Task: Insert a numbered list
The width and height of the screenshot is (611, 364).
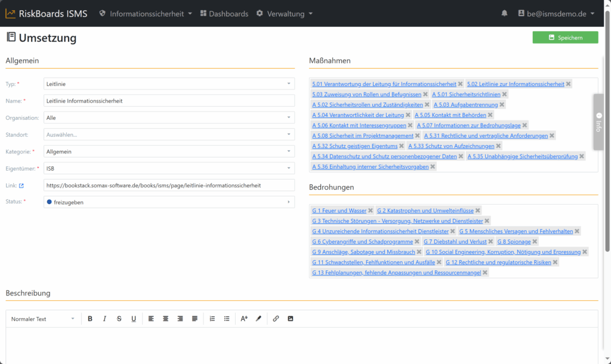Action: pyautogui.click(x=212, y=319)
